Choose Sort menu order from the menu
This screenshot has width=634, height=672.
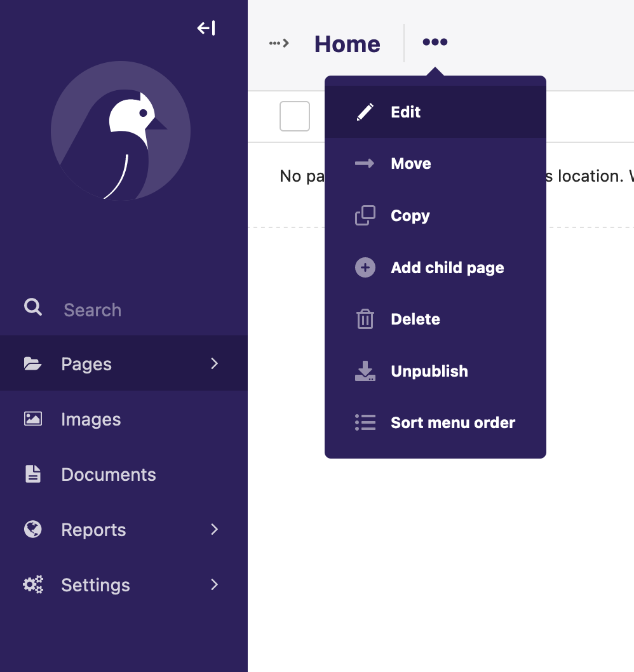point(452,422)
